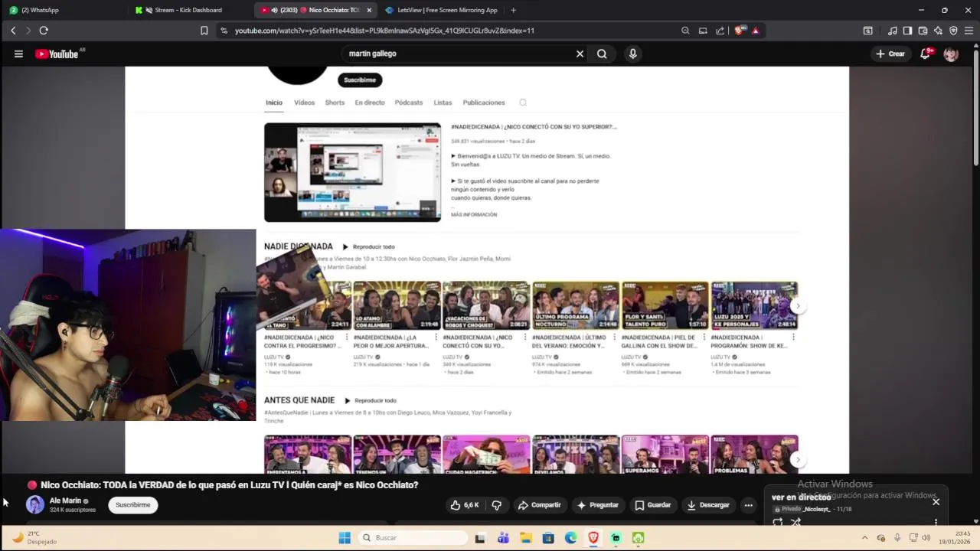Open the featured #NADIEDICENADA video thumbnail
Image resolution: width=980 pixels, height=551 pixels.
point(352,172)
